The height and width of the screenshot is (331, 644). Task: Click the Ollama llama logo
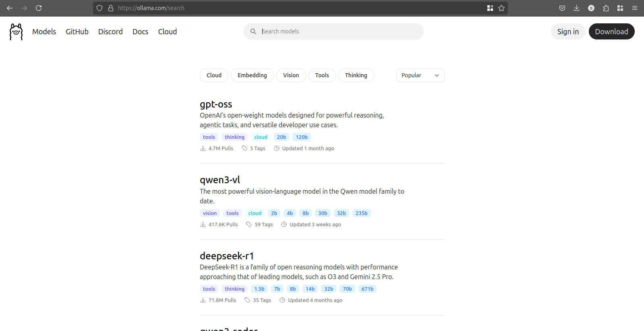[x=16, y=32]
